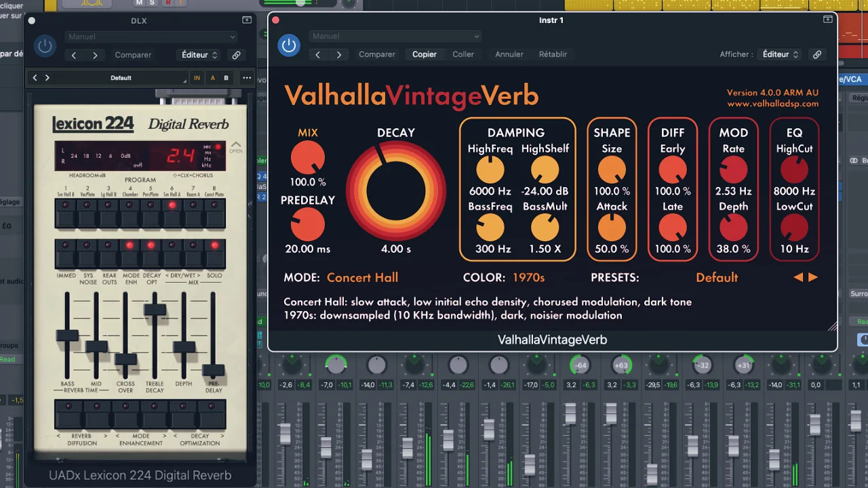Screen dimensions: 868x488
Task: Open the Éditeur view selector on the DLX plugin
Action: pyautogui.click(x=197, y=54)
